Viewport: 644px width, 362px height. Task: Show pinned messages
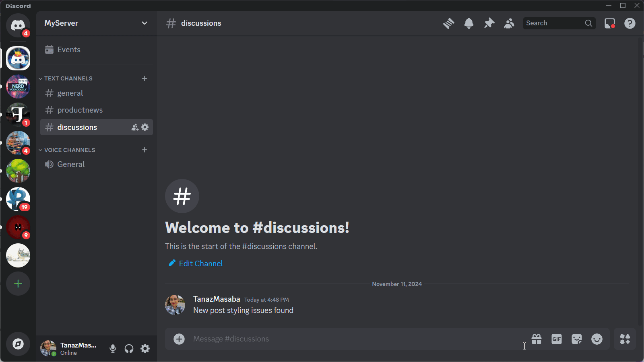(x=489, y=23)
